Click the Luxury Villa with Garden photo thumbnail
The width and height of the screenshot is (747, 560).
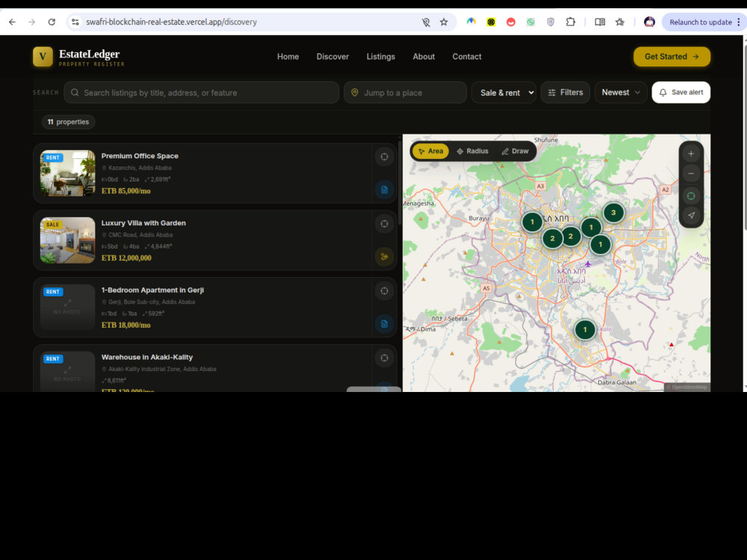click(x=68, y=240)
